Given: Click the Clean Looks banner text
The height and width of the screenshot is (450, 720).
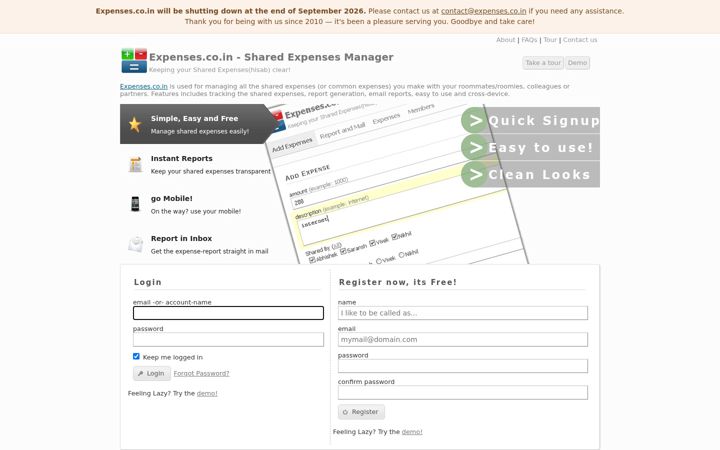Looking at the screenshot, I should coord(539,174).
